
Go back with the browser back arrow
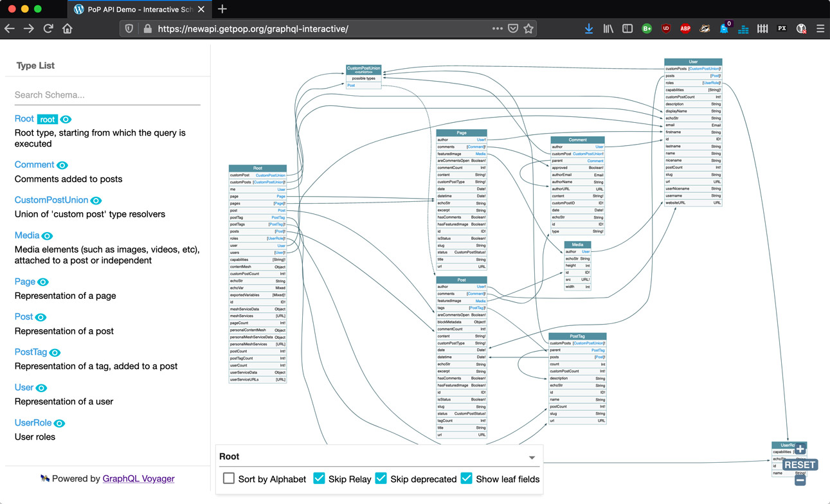10,29
